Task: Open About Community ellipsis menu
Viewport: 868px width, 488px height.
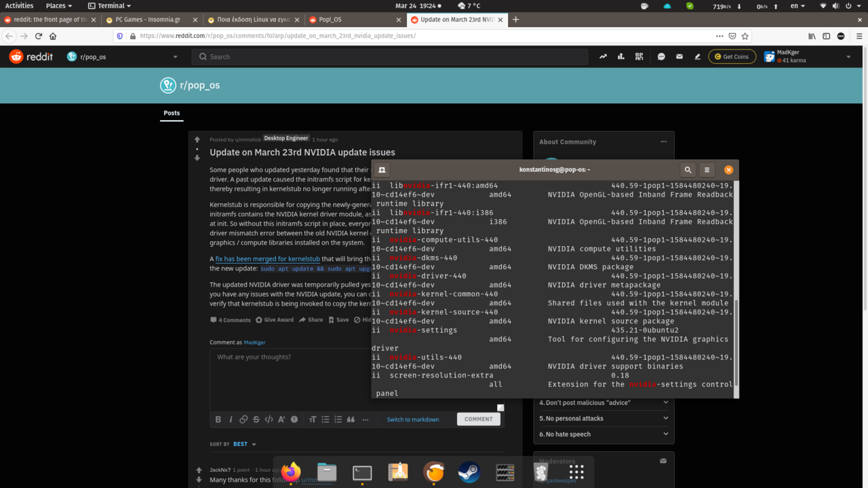Action: (x=663, y=142)
